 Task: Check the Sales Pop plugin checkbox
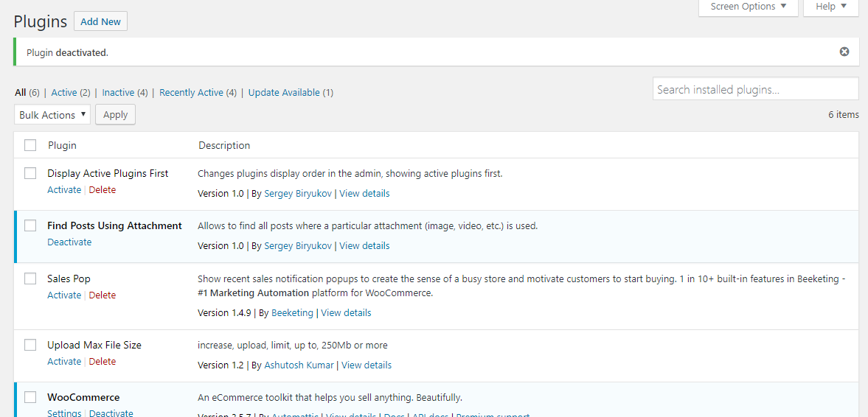click(x=30, y=278)
